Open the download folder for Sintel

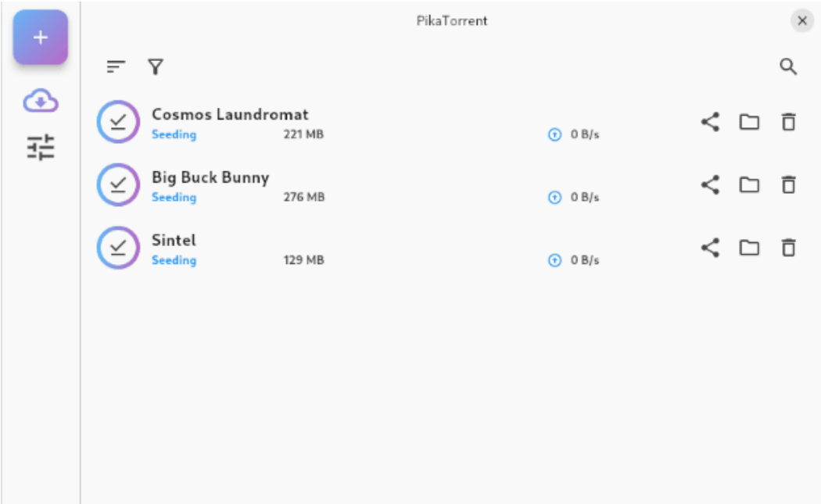point(749,248)
